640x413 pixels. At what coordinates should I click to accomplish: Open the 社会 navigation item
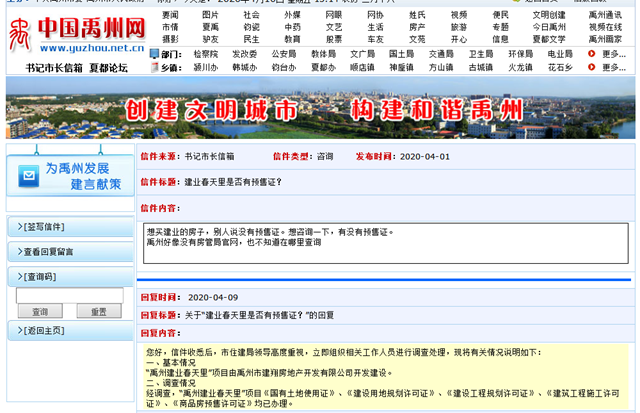(251, 15)
